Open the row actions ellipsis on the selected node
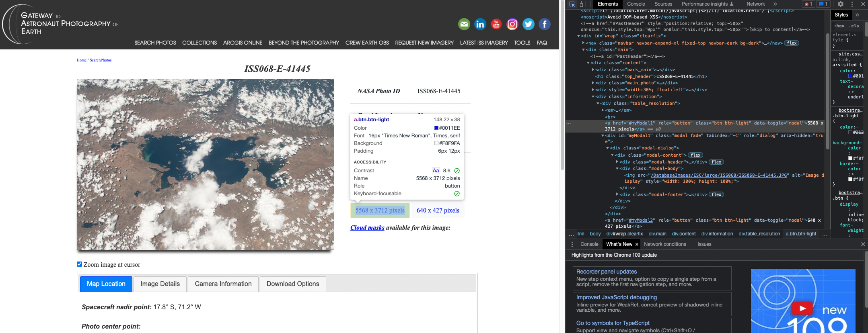This screenshot has height=333, width=868. tap(568, 123)
